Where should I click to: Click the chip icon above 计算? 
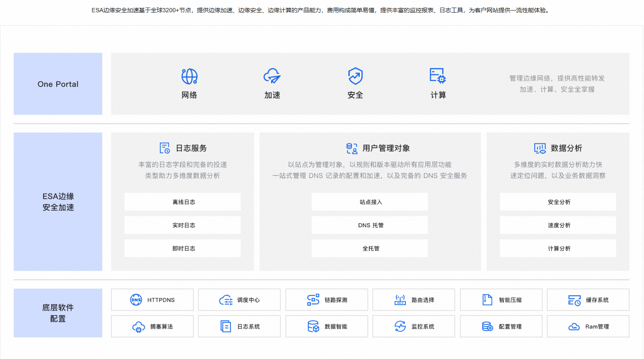click(x=437, y=76)
